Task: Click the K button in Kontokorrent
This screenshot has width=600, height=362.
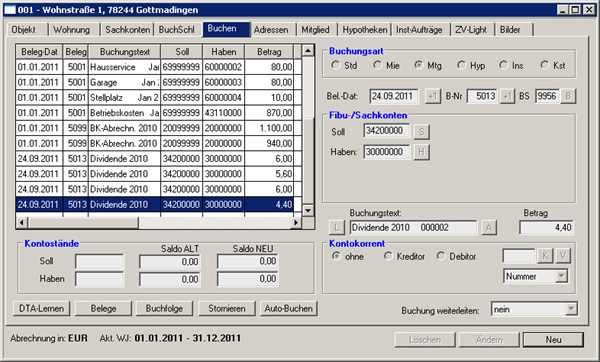Action: click(545, 256)
